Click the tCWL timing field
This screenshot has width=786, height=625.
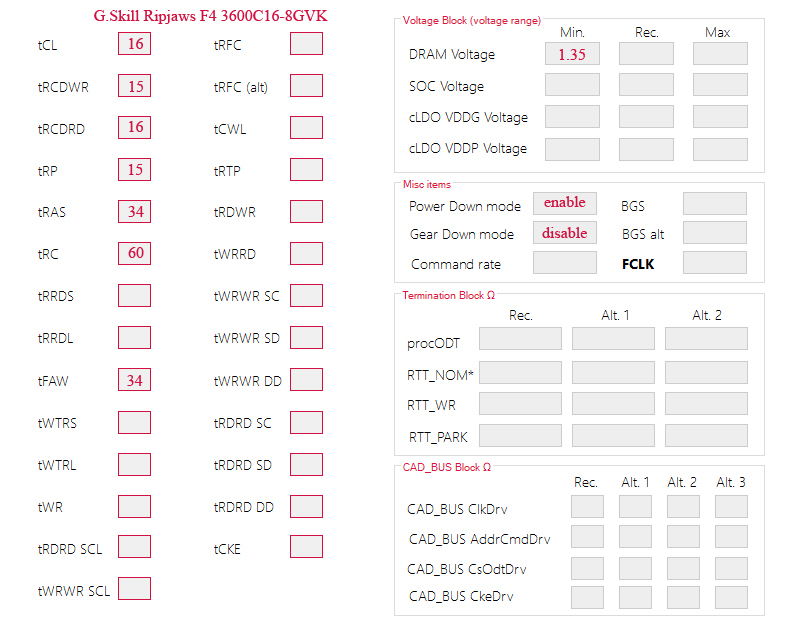tap(306, 127)
